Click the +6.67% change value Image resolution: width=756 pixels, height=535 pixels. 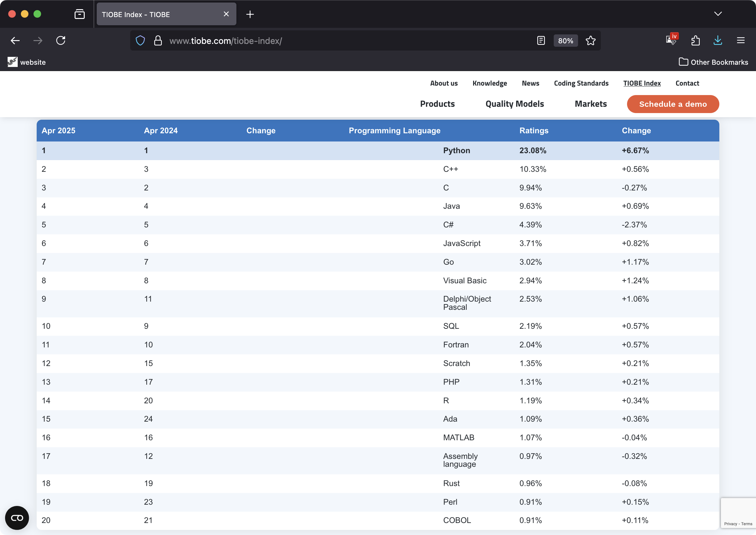(x=635, y=151)
